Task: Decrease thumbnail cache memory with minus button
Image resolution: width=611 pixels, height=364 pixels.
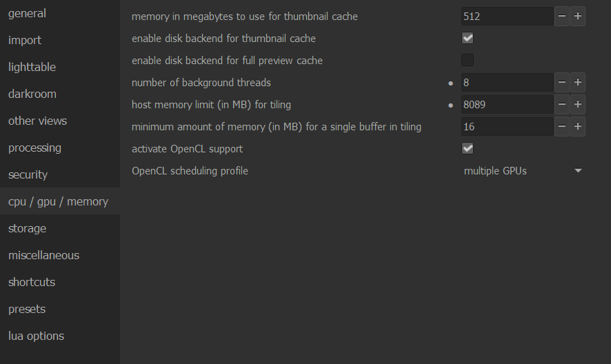Action: (562, 17)
